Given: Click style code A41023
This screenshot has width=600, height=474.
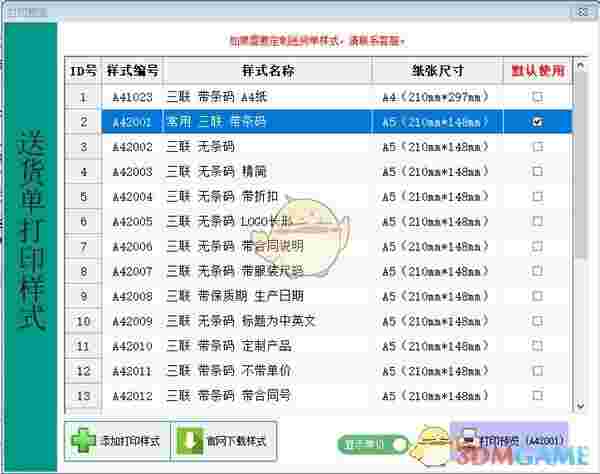Looking at the screenshot, I should 132,97.
